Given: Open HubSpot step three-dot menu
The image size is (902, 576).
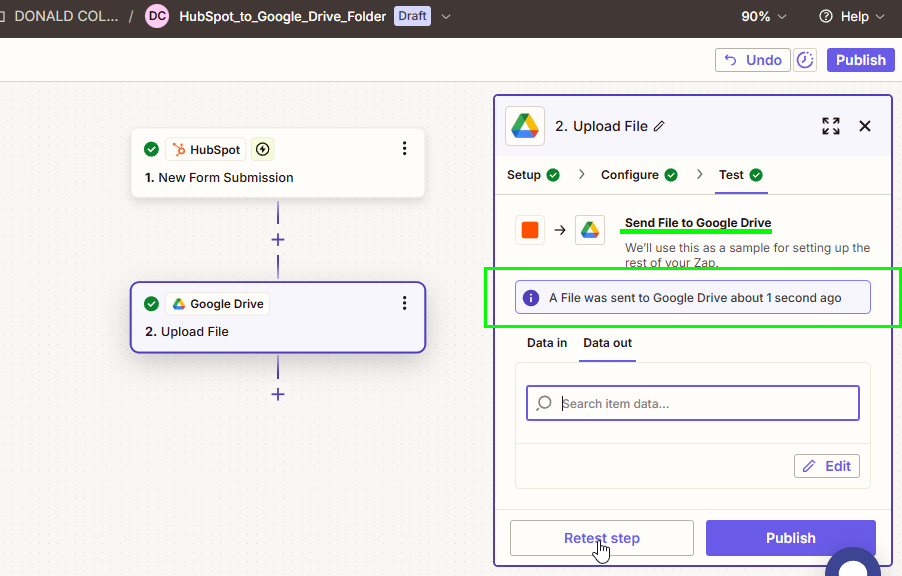Looking at the screenshot, I should click(404, 148).
